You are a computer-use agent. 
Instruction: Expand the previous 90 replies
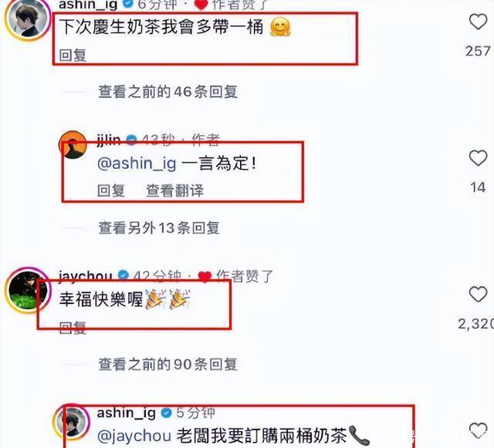click(167, 364)
